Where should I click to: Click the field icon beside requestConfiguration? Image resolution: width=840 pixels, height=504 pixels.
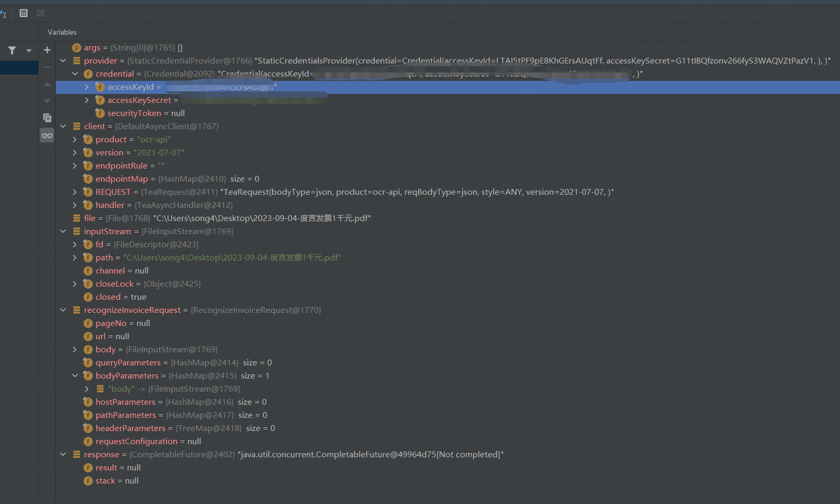[88, 442]
